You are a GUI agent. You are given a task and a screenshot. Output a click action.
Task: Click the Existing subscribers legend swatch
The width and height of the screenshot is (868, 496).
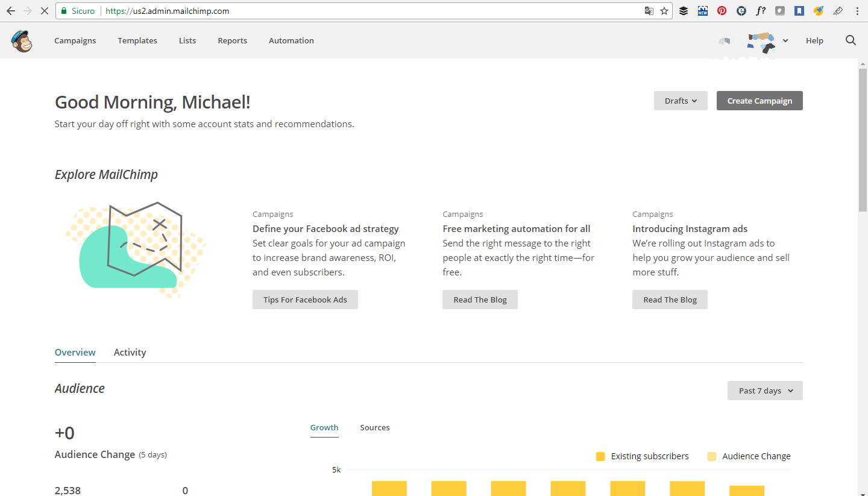(600, 456)
